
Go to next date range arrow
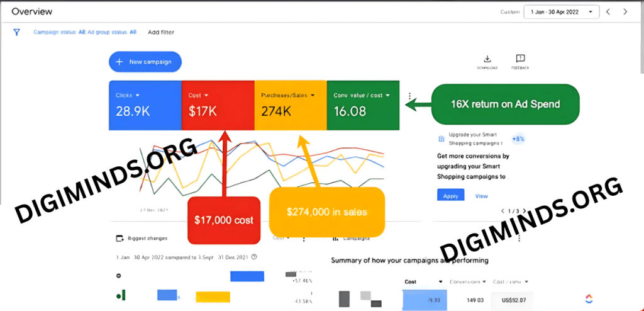(x=625, y=12)
